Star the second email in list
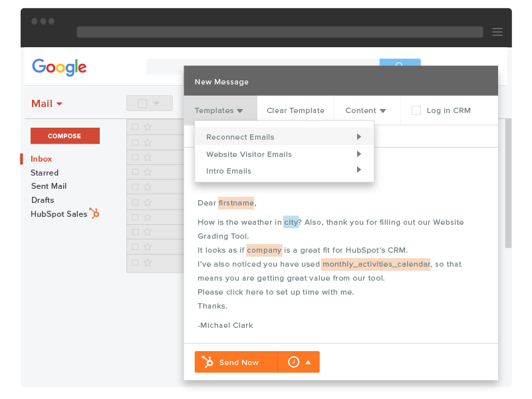This screenshot has width=532, height=399. [148, 142]
